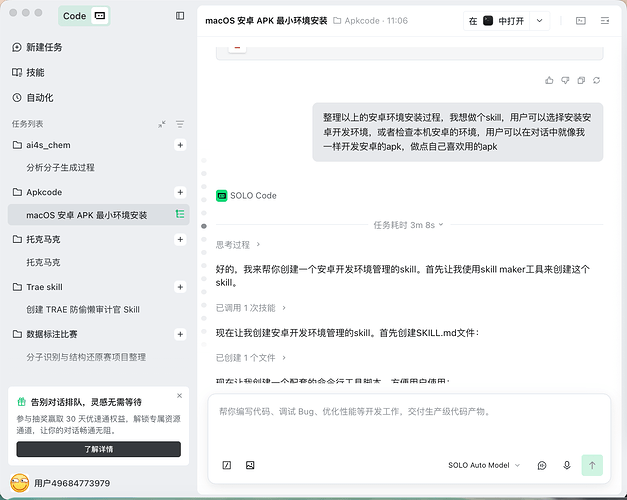
Task: Expand the open-in app dropdown arrow
Action: (x=539, y=21)
